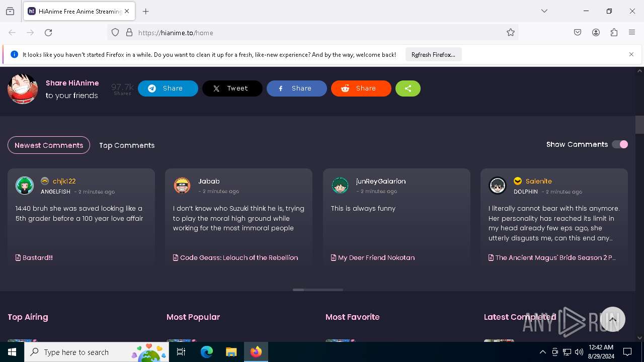Click the Reddit Share button
Image resolution: width=644 pixels, height=362 pixels.
point(361,88)
